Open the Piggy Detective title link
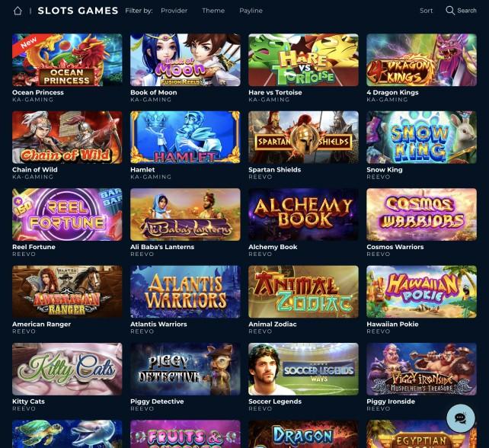The image size is (489, 448). pos(157,402)
